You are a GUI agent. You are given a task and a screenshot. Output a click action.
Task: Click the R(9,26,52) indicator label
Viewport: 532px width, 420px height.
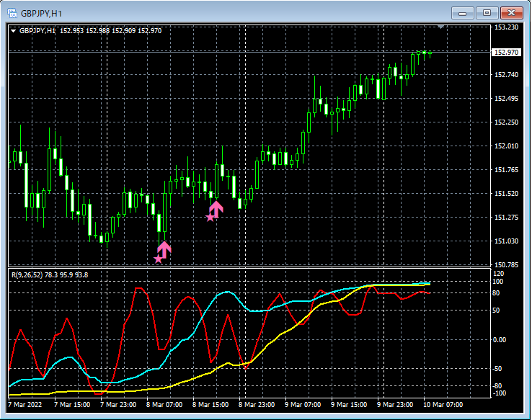[50, 275]
